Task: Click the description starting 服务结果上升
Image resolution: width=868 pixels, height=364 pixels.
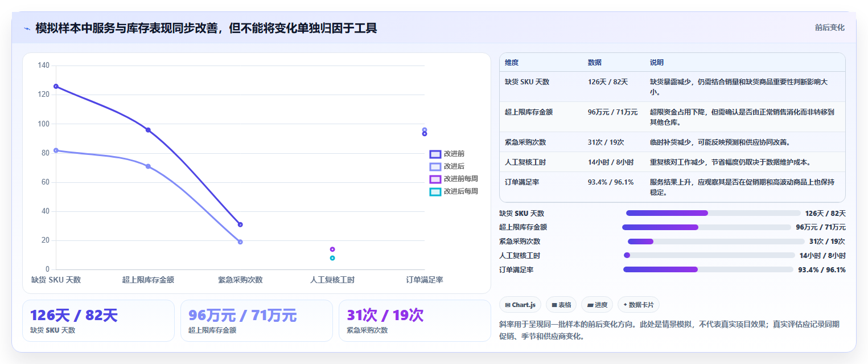Action: point(742,187)
